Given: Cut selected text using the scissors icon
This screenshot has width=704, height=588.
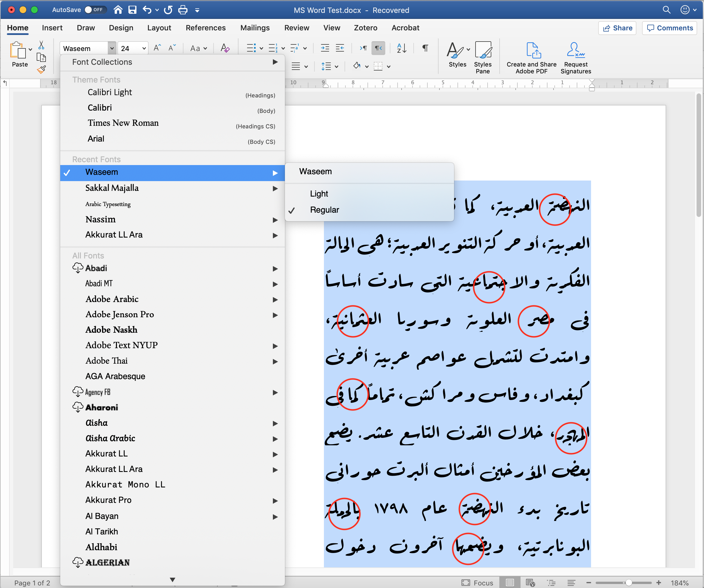Looking at the screenshot, I should click(x=41, y=45).
